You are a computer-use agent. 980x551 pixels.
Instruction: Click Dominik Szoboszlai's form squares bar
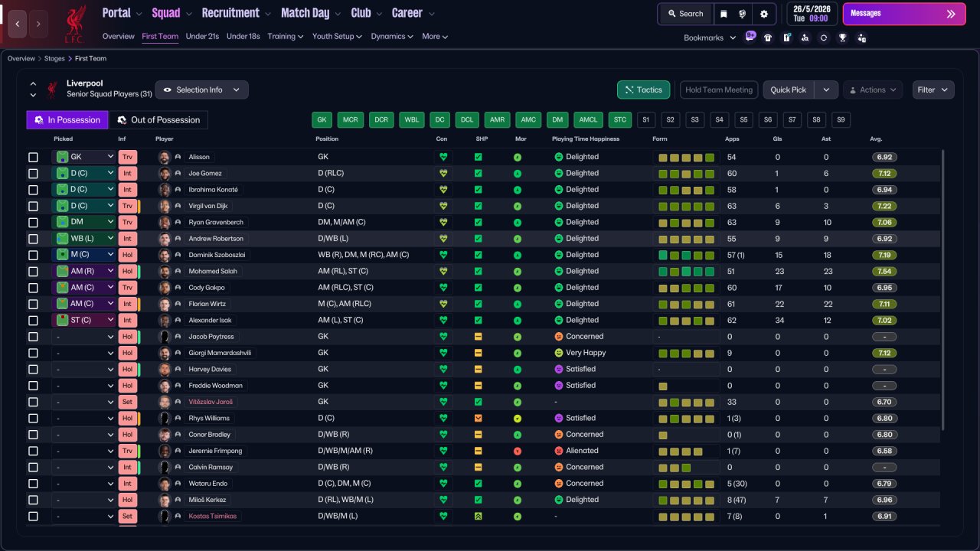686,255
